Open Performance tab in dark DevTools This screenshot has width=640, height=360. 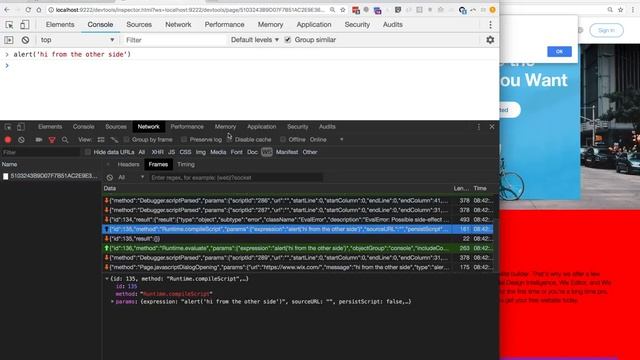tap(187, 127)
